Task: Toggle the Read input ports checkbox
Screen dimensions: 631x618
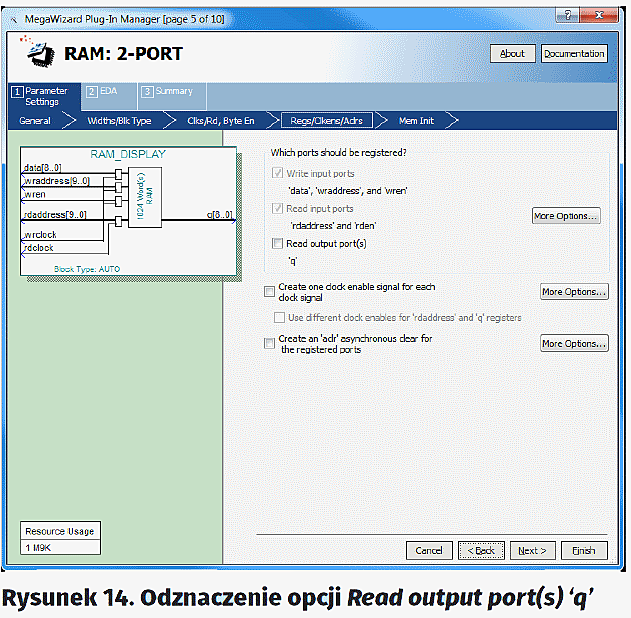Action: [277, 209]
